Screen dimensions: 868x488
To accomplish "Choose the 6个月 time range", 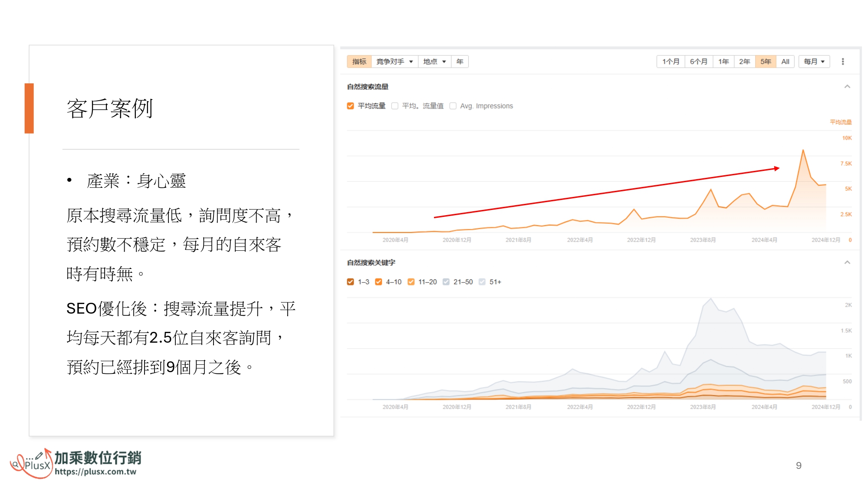I will [699, 62].
